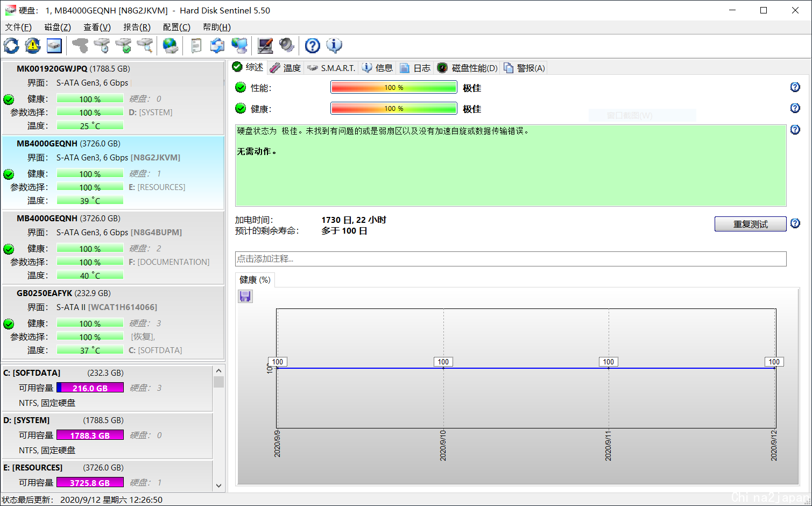Open the 磁盘(Z) menu
Screen dimensions: 812x506
coord(58,27)
